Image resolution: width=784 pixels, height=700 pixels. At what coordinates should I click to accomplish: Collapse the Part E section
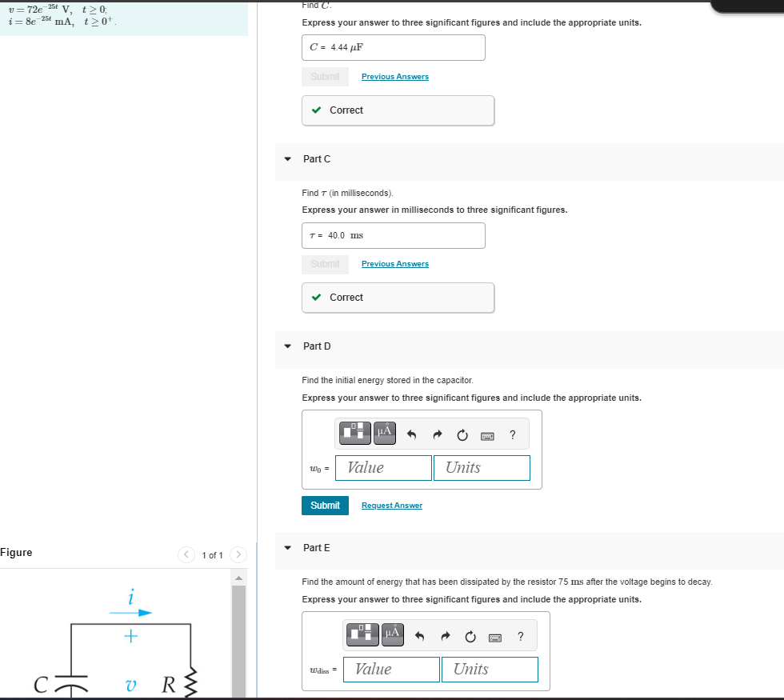[x=287, y=547]
